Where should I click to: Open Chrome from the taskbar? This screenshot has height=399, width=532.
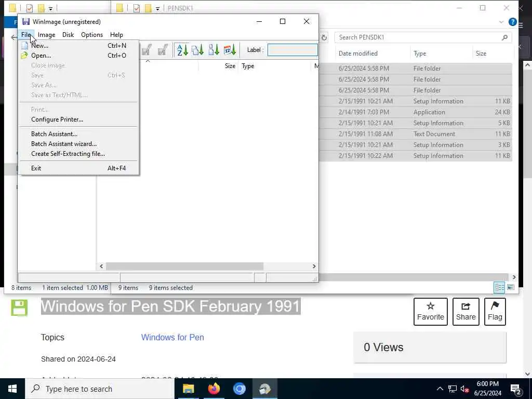pos(239,389)
